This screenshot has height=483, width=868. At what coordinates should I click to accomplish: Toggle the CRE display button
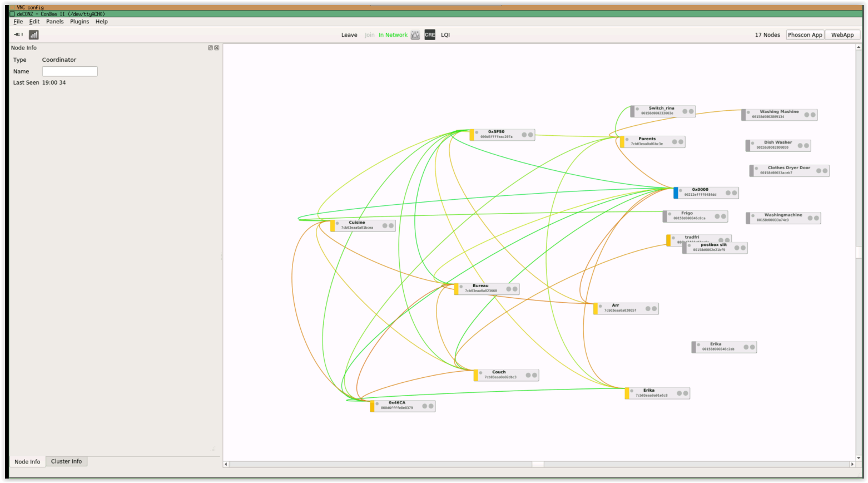(430, 34)
